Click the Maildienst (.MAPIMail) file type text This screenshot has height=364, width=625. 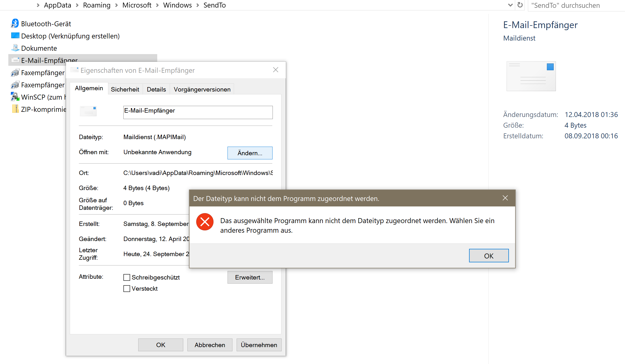click(155, 137)
